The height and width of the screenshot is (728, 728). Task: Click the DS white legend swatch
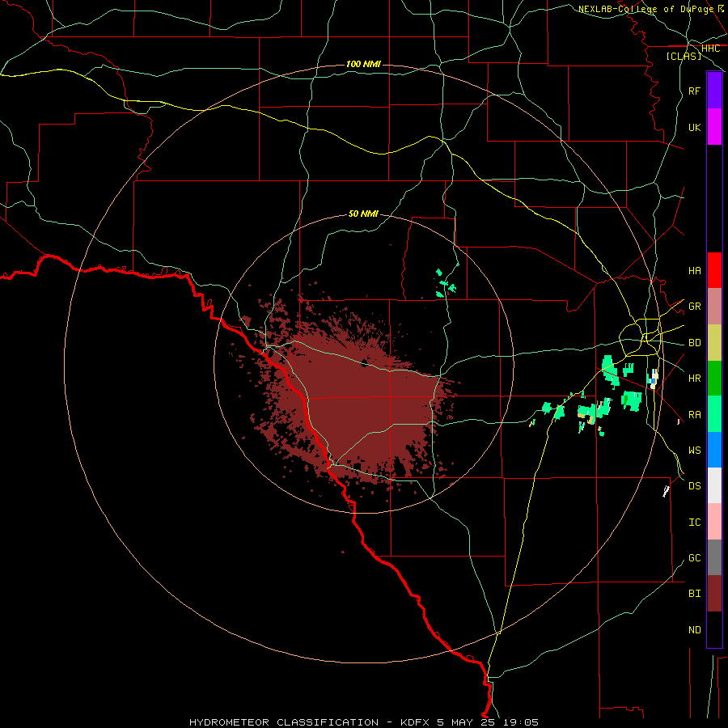tap(714, 485)
